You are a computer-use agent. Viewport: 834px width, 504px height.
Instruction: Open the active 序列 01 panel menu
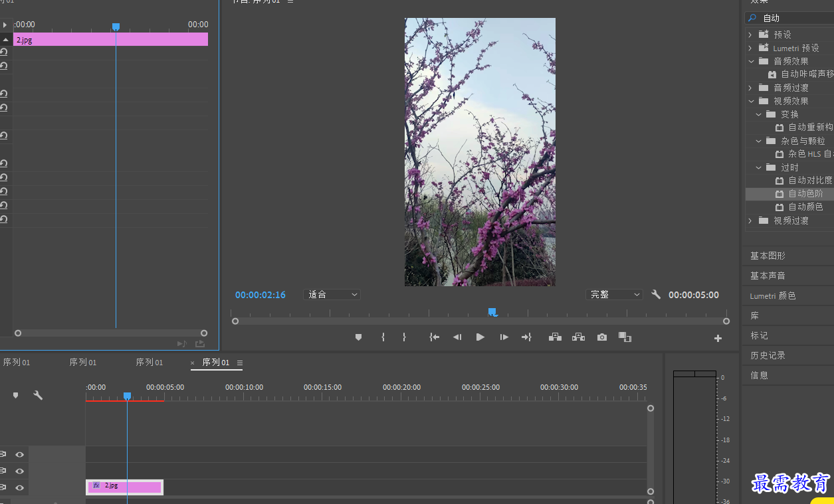point(240,363)
